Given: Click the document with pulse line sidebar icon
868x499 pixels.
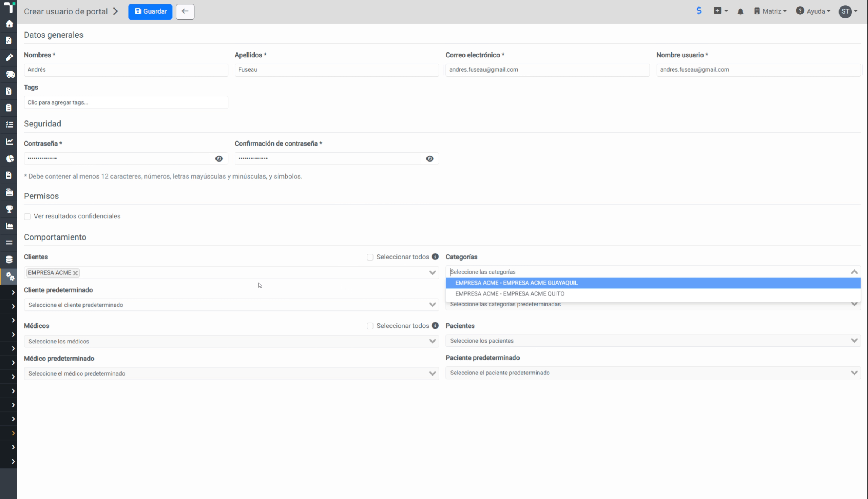Looking at the screenshot, I should pos(9,40).
